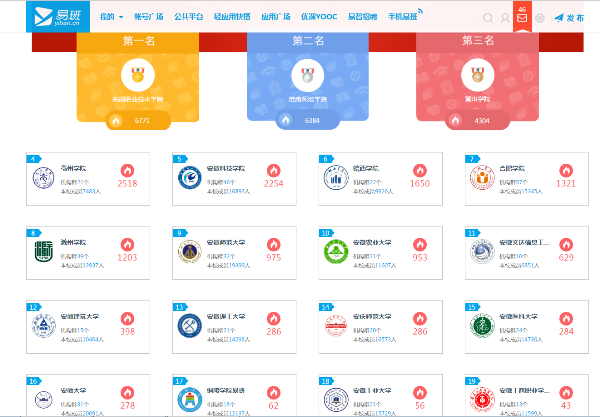Click the score value 284

pyautogui.click(x=566, y=332)
